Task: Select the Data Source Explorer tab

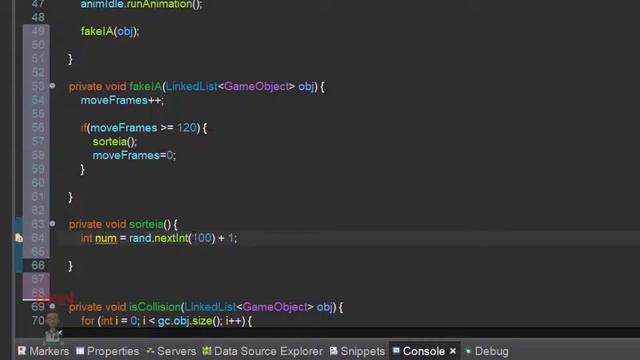Action: [262, 351]
